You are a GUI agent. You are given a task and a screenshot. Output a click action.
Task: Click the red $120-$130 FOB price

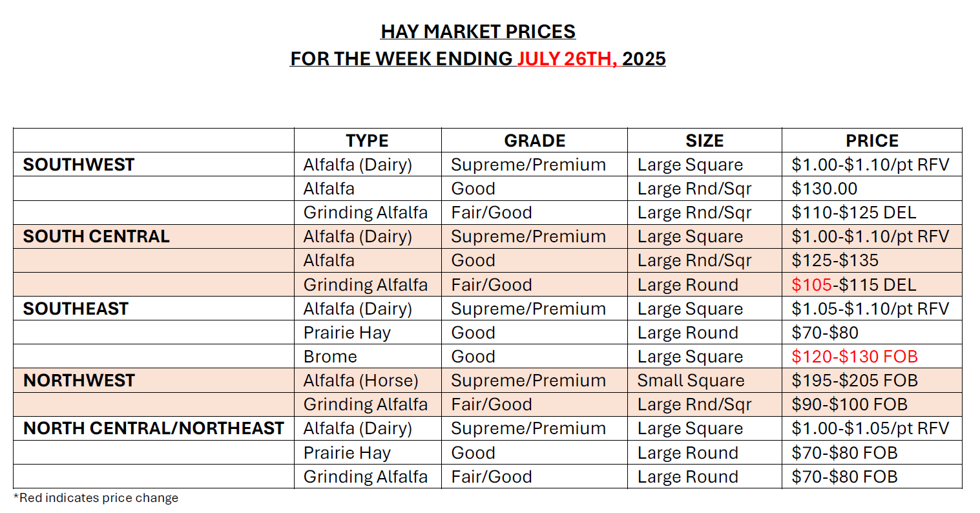point(854,357)
